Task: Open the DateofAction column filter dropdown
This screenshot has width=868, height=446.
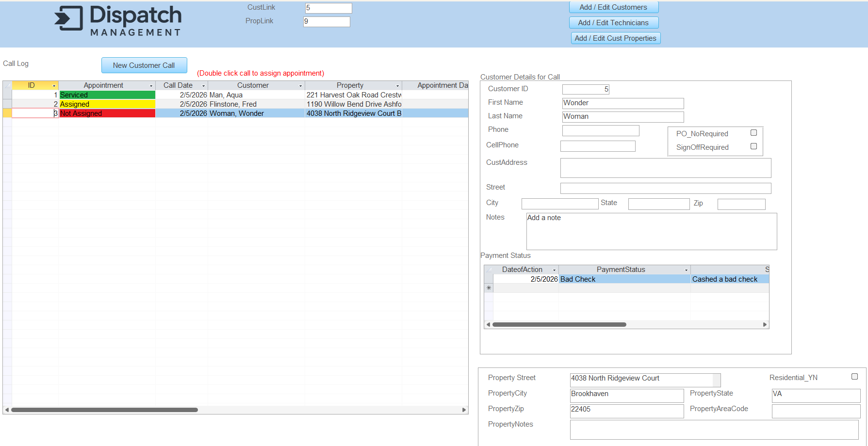Action: point(554,270)
